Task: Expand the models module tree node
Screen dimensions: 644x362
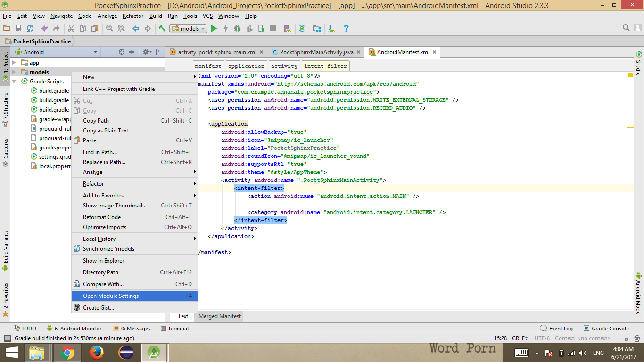Action: pyautogui.click(x=14, y=72)
